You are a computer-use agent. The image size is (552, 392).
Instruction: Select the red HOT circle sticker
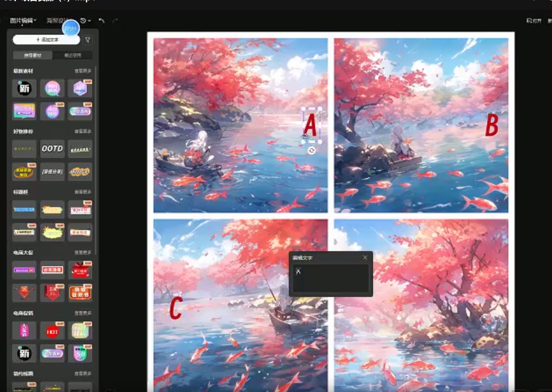[52, 332]
